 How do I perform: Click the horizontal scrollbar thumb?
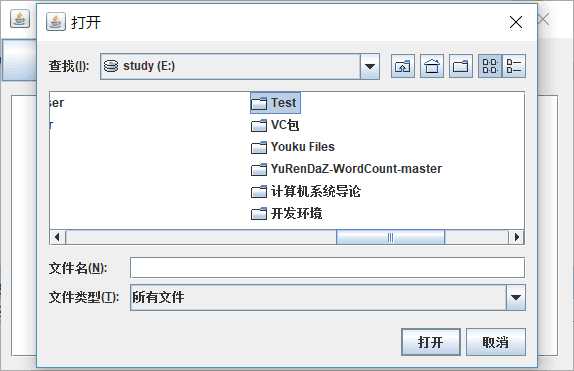391,237
